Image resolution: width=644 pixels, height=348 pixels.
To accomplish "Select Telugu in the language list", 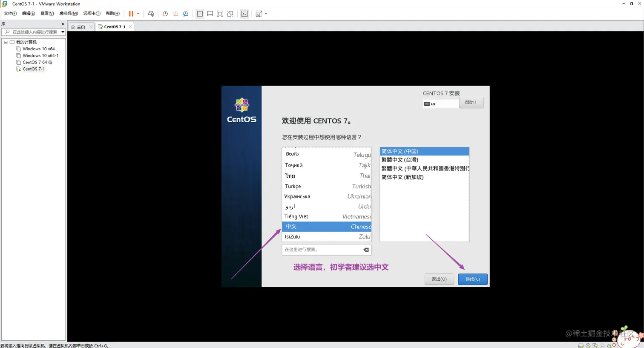I will (327, 154).
